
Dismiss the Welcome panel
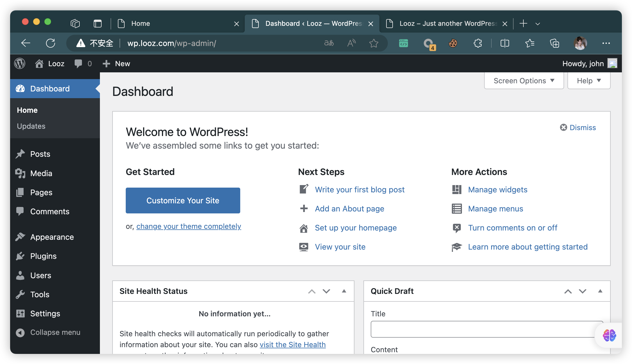click(578, 128)
